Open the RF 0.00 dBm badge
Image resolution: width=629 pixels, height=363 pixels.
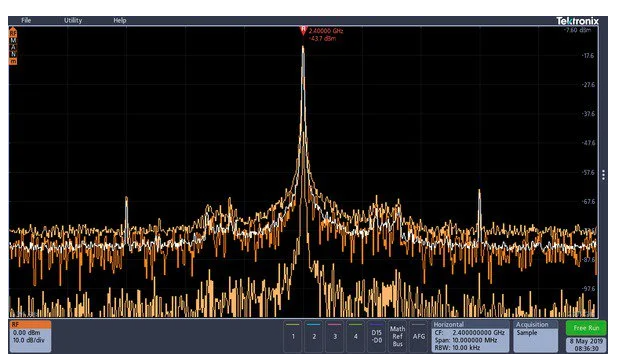30,336
